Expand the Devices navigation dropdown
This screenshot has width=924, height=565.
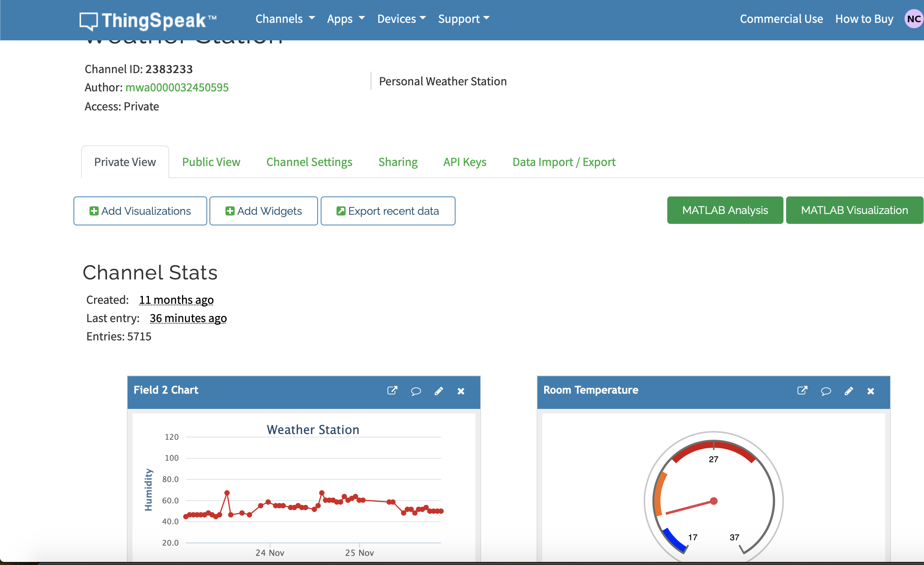[x=401, y=19]
